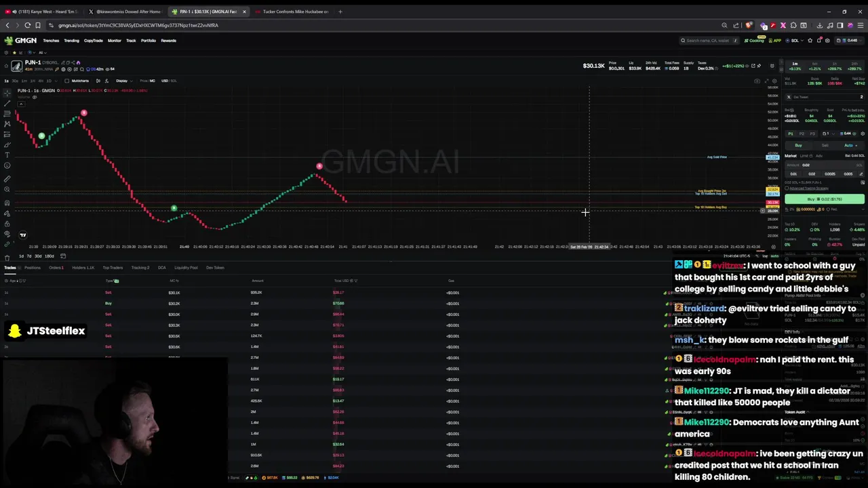This screenshot has width=868, height=488.
Task: Click the GMGN logo
Action: coord(20,41)
